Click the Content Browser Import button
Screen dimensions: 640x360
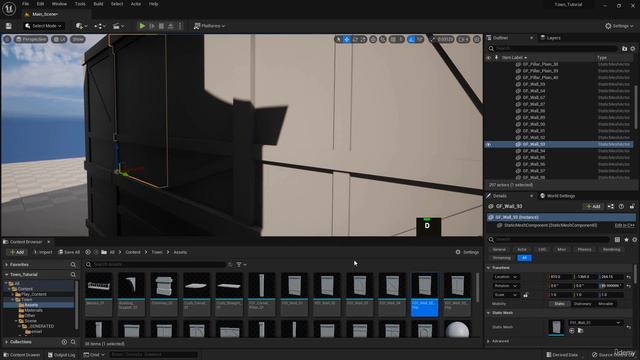pyautogui.click(x=42, y=252)
